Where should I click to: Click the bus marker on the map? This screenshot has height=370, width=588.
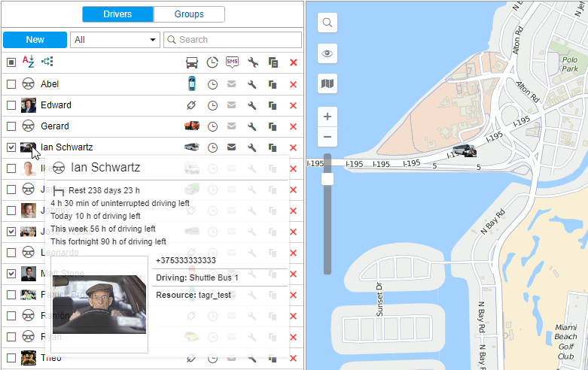(465, 150)
